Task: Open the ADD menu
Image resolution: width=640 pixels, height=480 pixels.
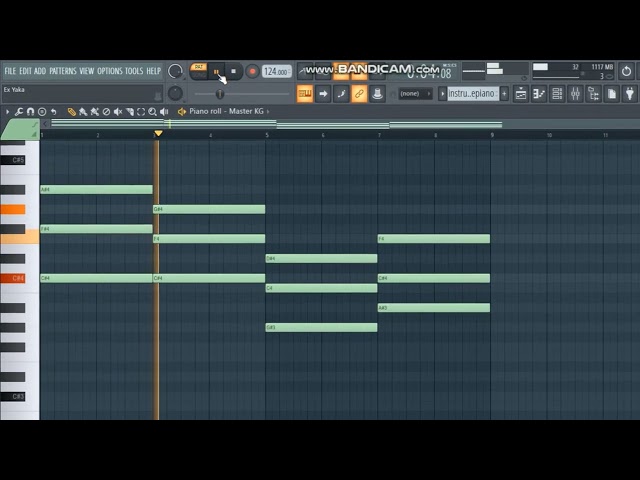Action: coord(40,71)
